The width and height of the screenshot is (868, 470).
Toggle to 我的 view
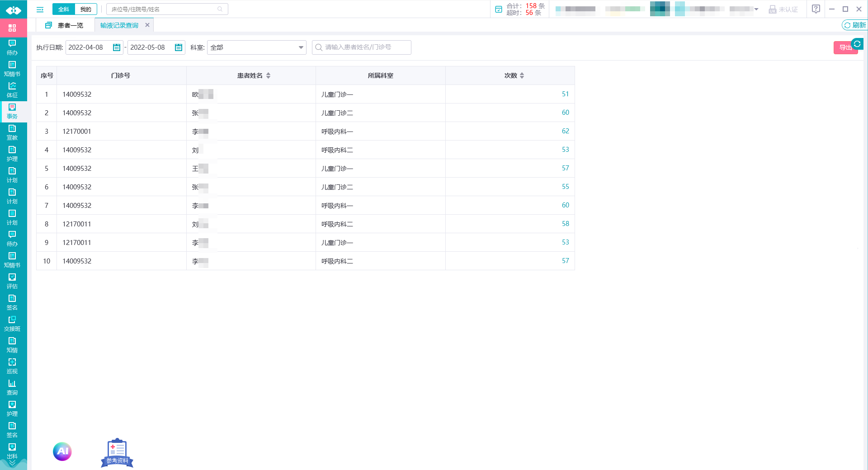click(85, 9)
